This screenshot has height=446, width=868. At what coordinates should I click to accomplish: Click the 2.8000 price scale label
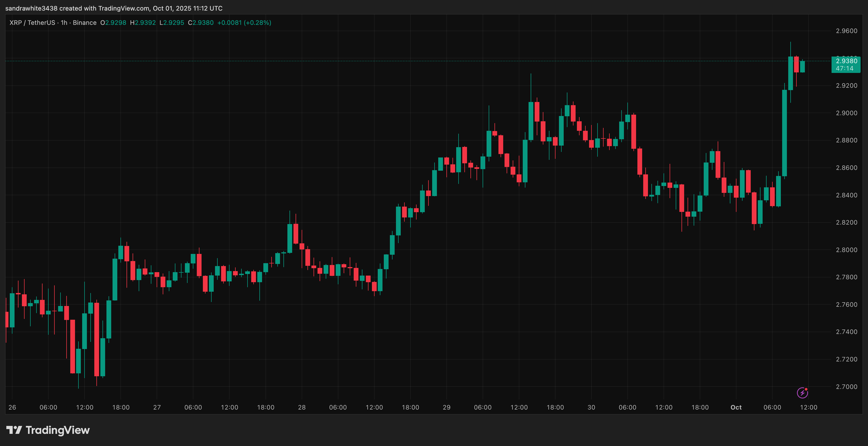(x=846, y=250)
